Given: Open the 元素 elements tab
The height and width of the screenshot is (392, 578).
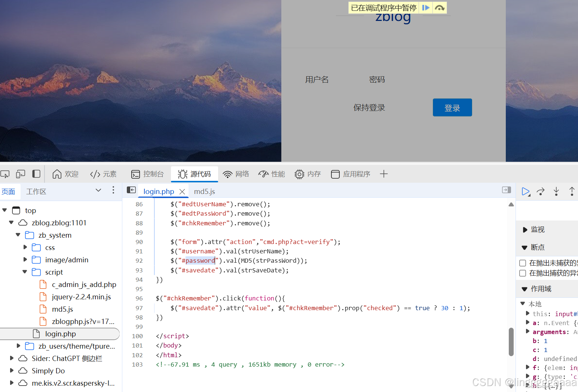Looking at the screenshot, I should [103, 174].
